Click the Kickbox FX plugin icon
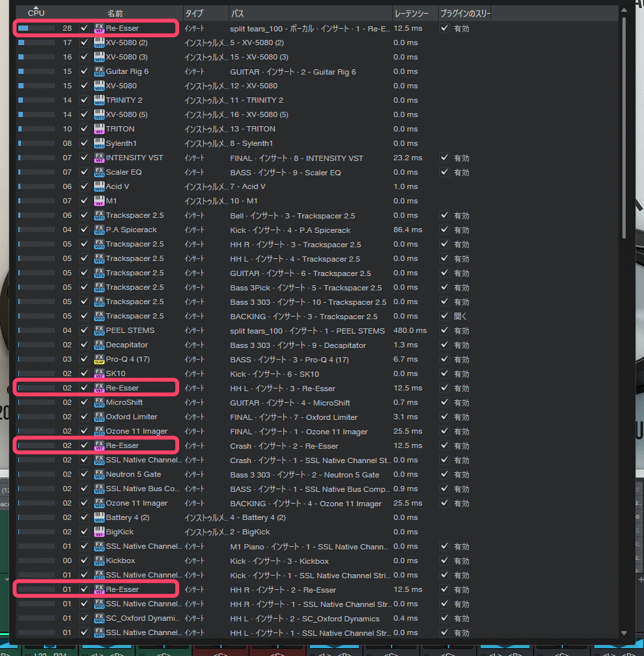The height and width of the screenshot is (656, 644). coord(99,561)
